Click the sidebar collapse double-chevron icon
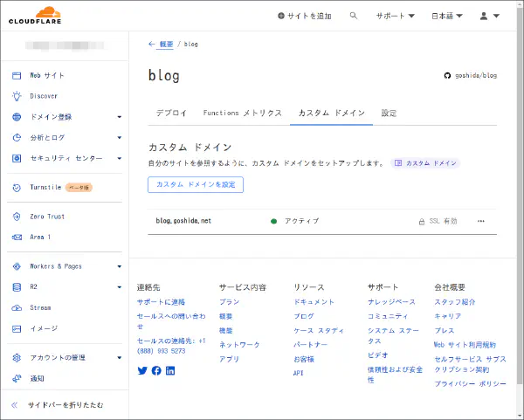The width and height of the screenshot is (524, 420). click(14, 405)
